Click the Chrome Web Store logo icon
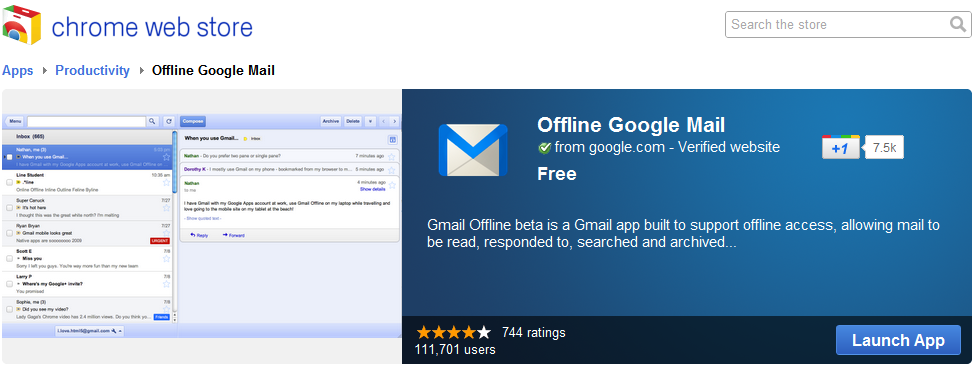Image resolution: width=973 pixels, height=365 pixels. 22,25
